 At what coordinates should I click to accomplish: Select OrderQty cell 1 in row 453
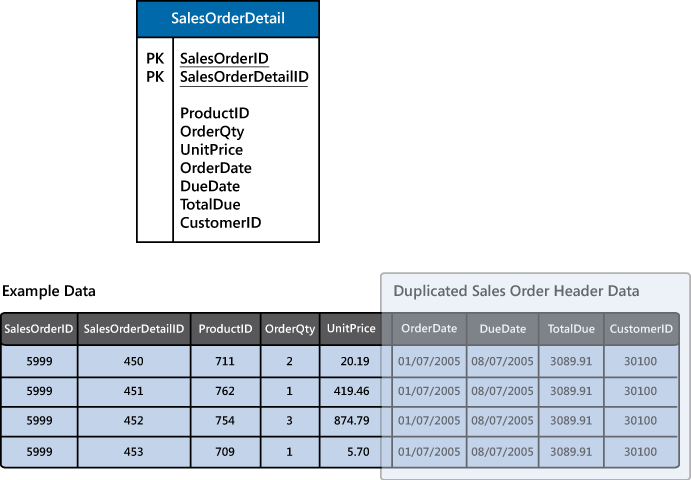pos(290,452)
